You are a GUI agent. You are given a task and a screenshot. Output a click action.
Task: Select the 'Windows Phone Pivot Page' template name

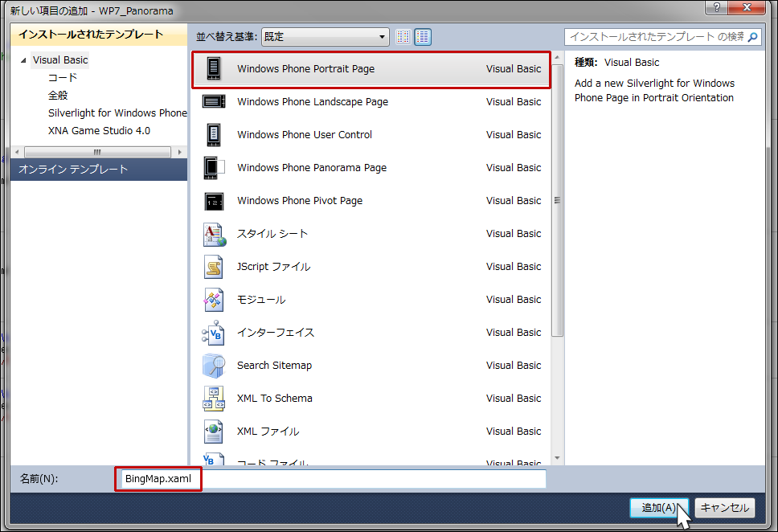point(300,201)
